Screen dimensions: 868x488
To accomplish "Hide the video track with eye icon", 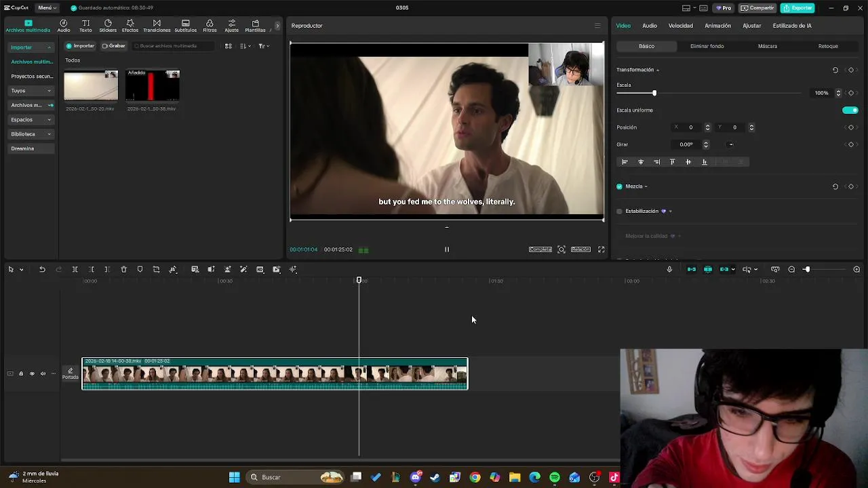I will (31, 373).
